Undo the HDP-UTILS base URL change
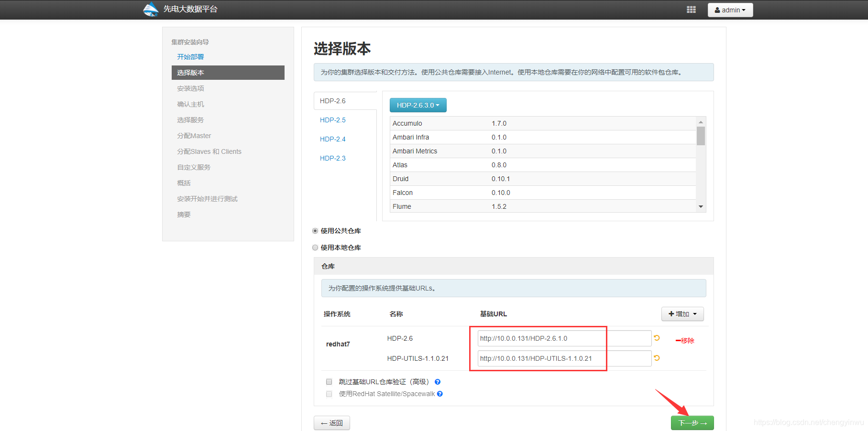 click(x=657, y=358)
